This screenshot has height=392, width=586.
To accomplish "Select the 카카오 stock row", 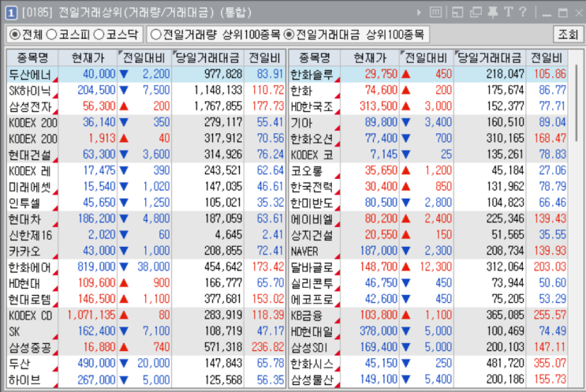I will click(146, 251).
